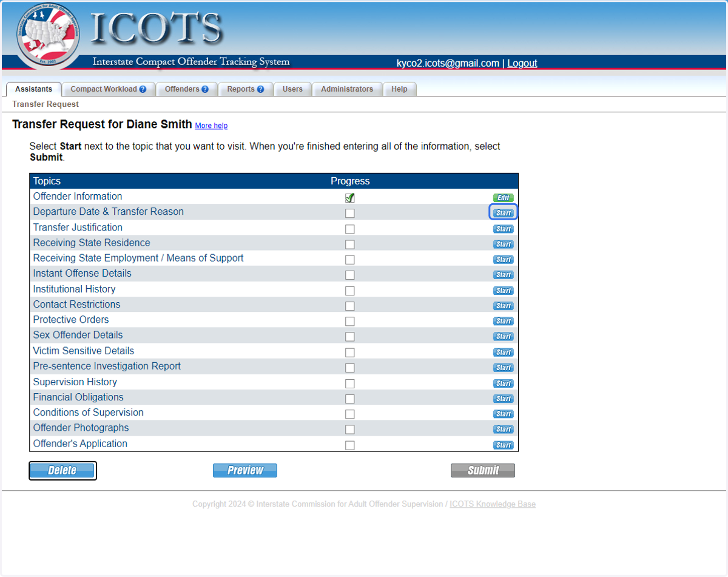Click Edit for Offender Information
This screenshot has height=577, width=728.
coord(503,198)
